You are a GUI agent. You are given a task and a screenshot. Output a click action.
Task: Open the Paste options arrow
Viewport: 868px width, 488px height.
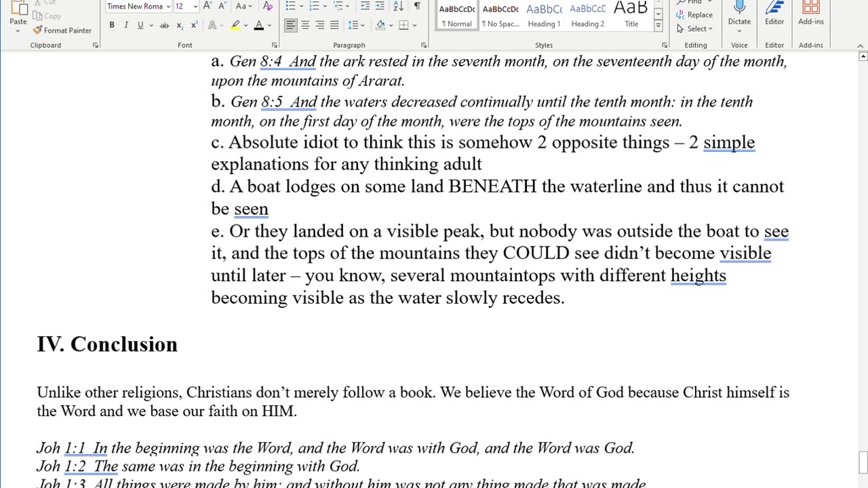click(x=18, y=31)
